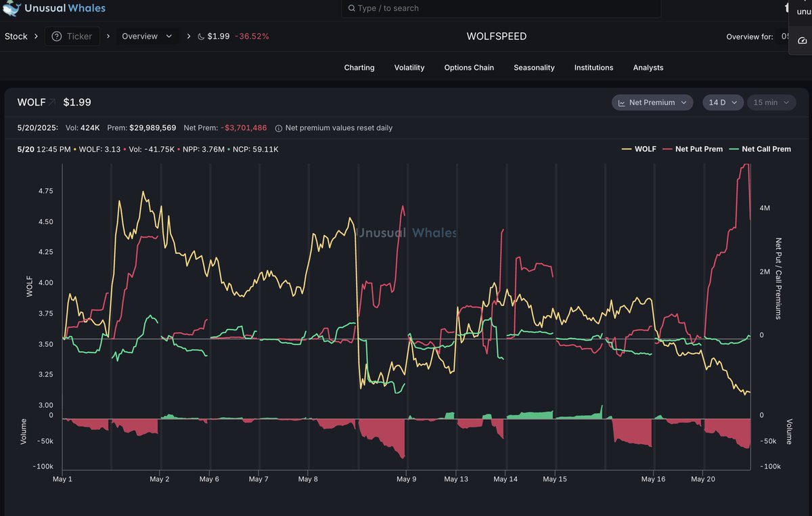Click the 'May 9' x-axis date label
The image size is (812, 516).
407,479
